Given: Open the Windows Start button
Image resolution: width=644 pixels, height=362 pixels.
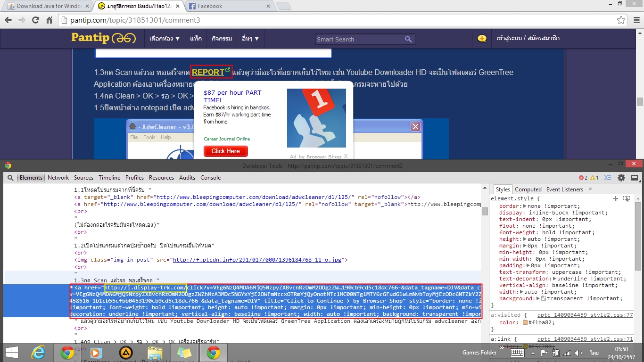Looking at the screenshot, I should 12,353.
